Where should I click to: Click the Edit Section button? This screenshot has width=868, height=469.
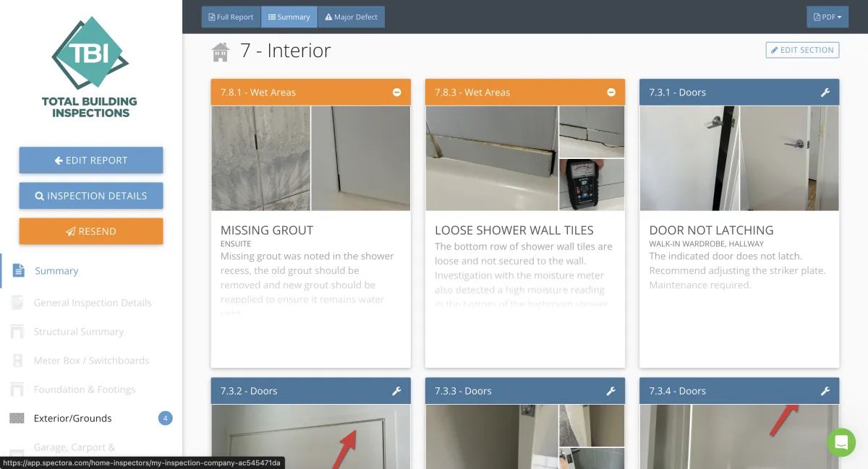tap(802, 50)
